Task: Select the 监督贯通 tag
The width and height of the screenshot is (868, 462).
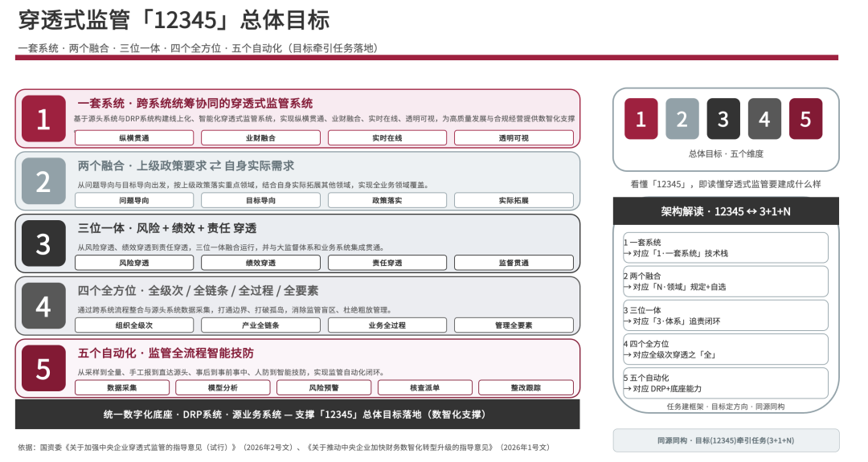Action: point(514,263)
